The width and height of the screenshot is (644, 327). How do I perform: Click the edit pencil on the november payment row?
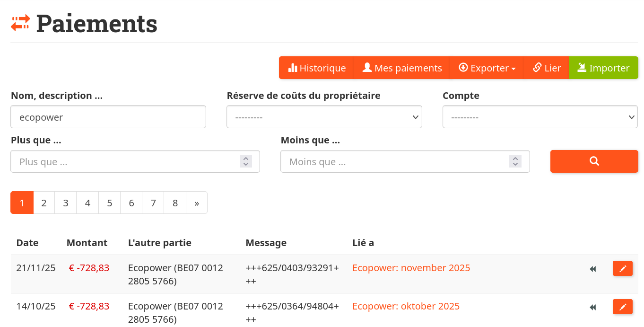623,268
